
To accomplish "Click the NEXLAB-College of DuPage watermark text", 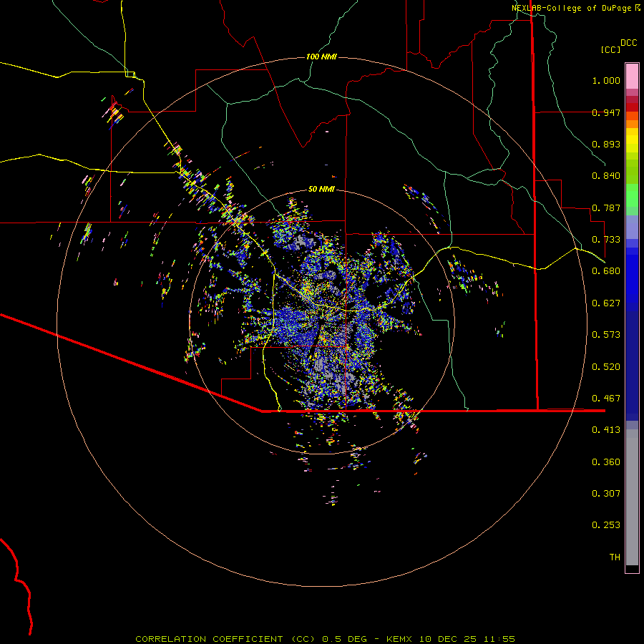I will 571,8.
